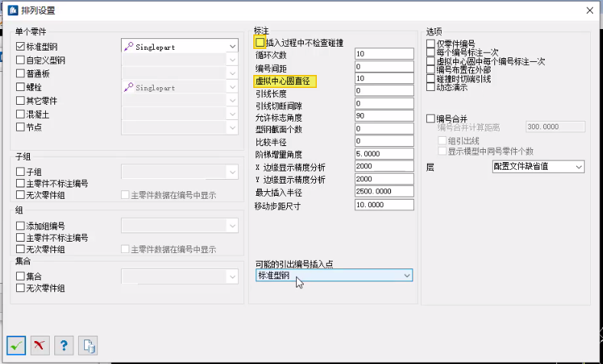Enable 碰撞时切端引线 option
The image size is (603, 364).
pyautogui.click(x=431, y=79)
